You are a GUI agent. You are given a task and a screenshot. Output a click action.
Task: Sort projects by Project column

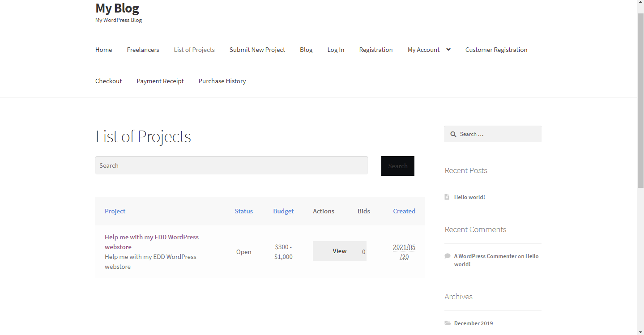(x=115, y=211)
